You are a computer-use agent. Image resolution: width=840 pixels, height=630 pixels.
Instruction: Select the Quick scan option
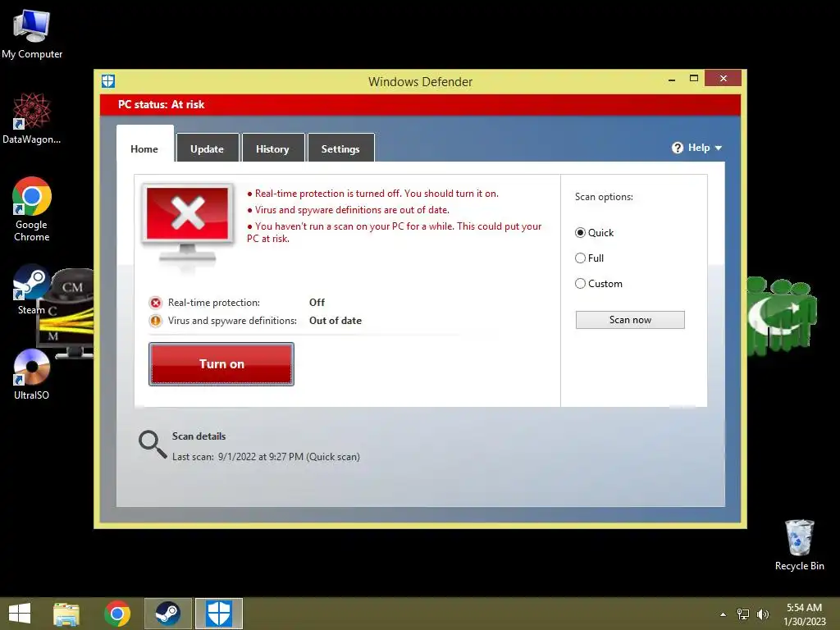point(594,233)
